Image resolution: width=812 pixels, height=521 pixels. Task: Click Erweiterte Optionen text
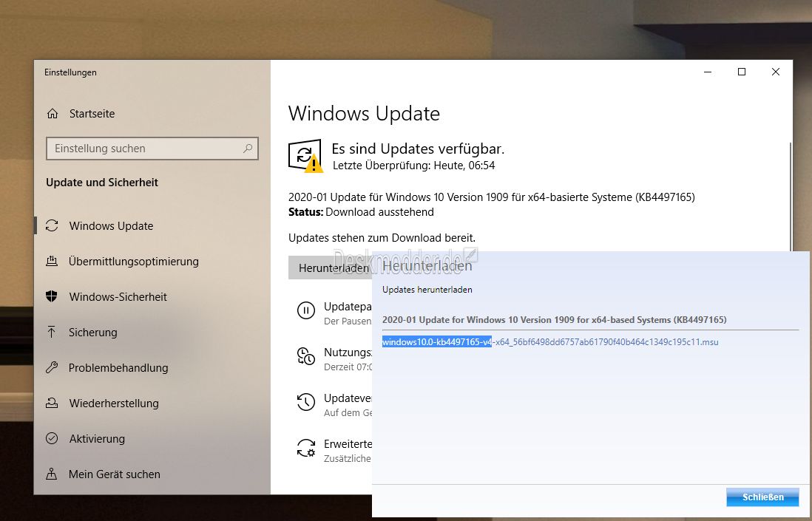coord(348,444)
